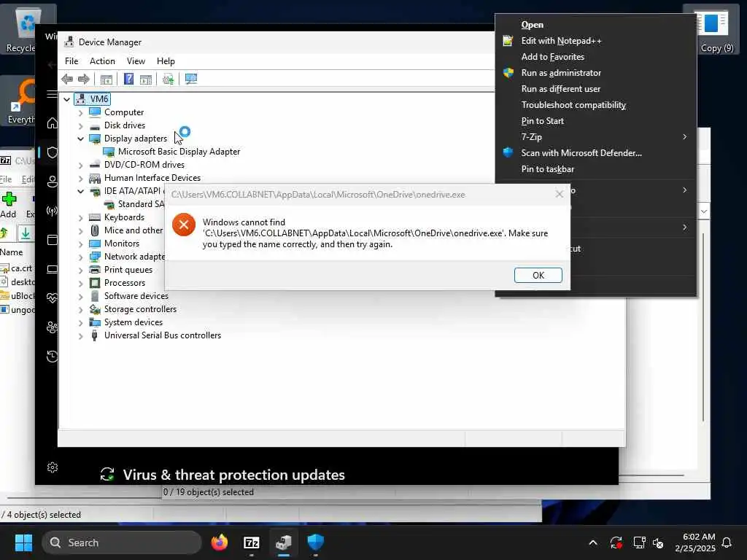The width and height of the screenshot is (747, 560).
Task: Open Firewall & network protection sidebar icon
Action: (53, 211)
